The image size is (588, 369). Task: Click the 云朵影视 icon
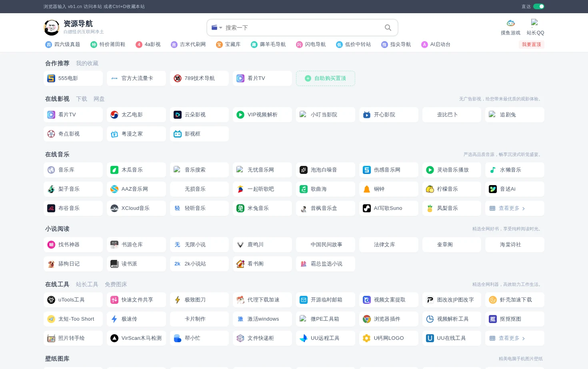(x=178, y=115)
